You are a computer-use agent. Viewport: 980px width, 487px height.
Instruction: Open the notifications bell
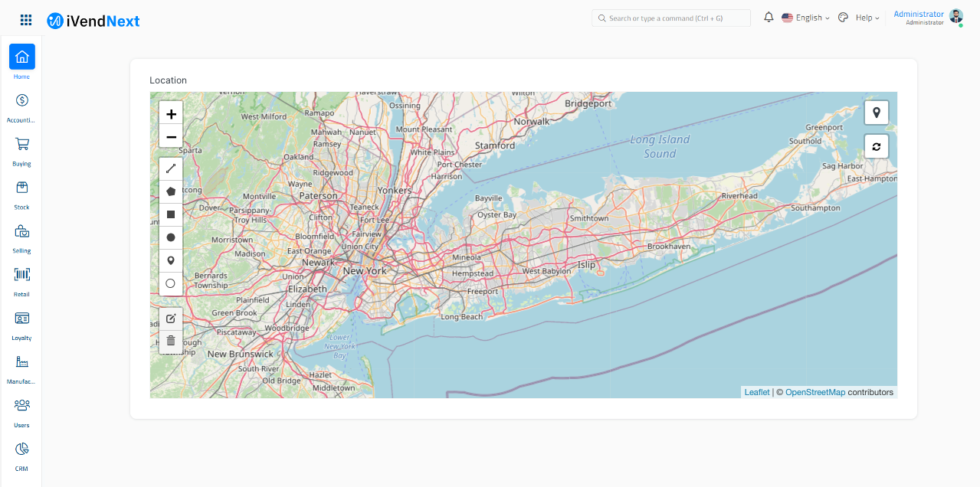point(769,17)
